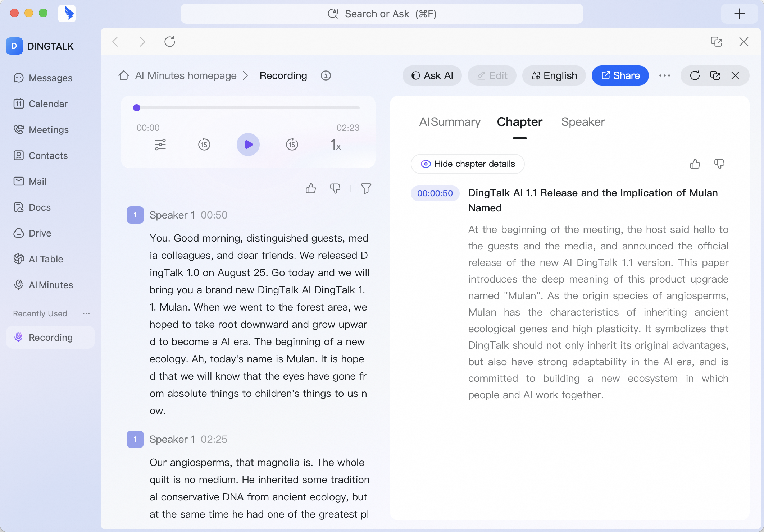Click the DingTalk organization avatar

pos(14,46)
